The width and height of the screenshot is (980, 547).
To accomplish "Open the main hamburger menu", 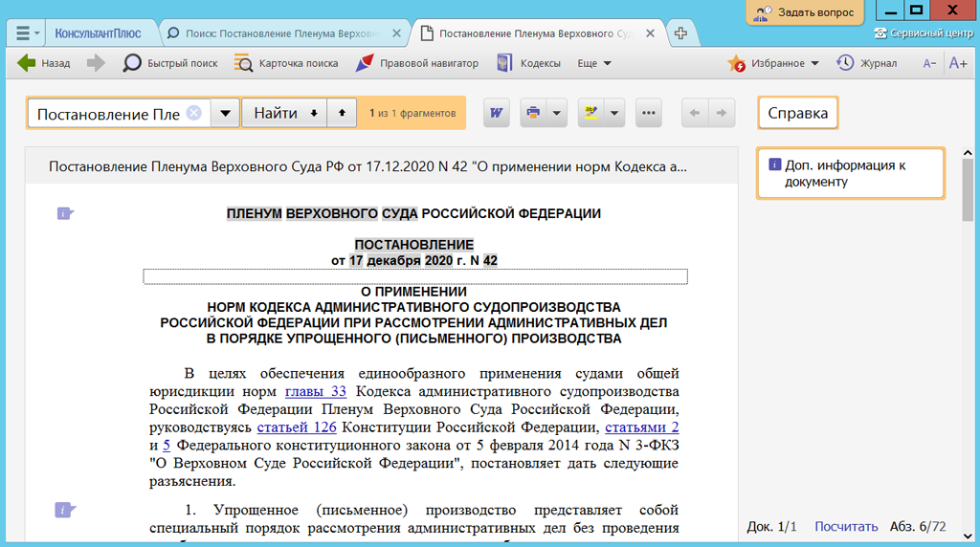I will (x=26, y=33).
